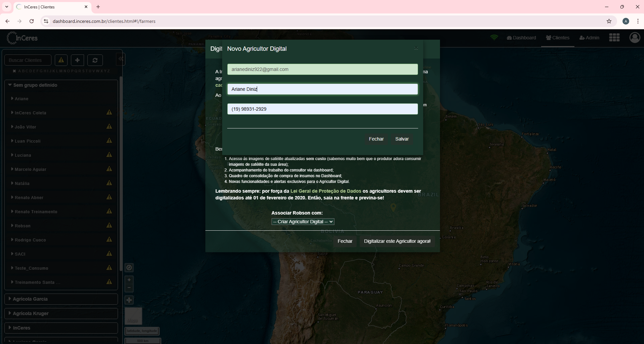Click the map zoom in plus button
Screen dimensions: 644x344
tap(129, 280)
